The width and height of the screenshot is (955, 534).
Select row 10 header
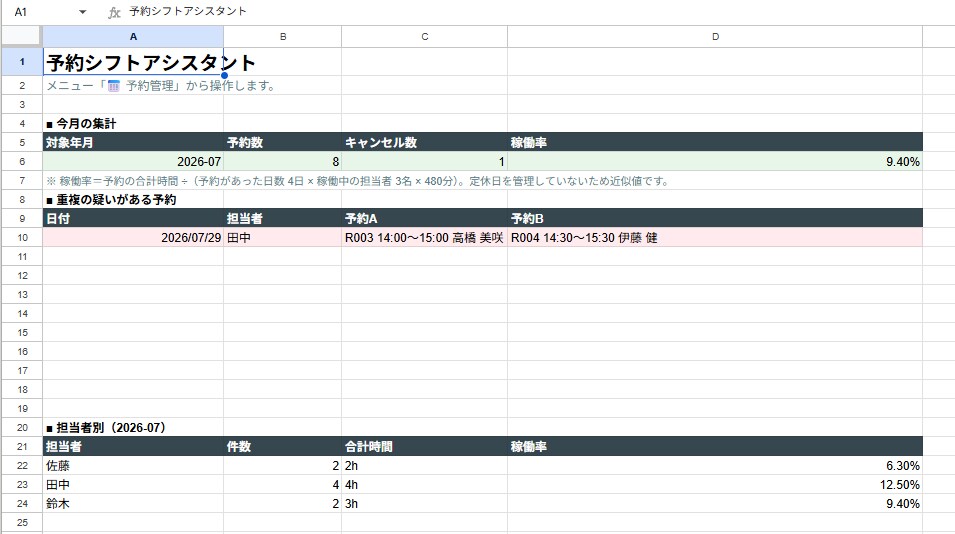click(22, 237)
